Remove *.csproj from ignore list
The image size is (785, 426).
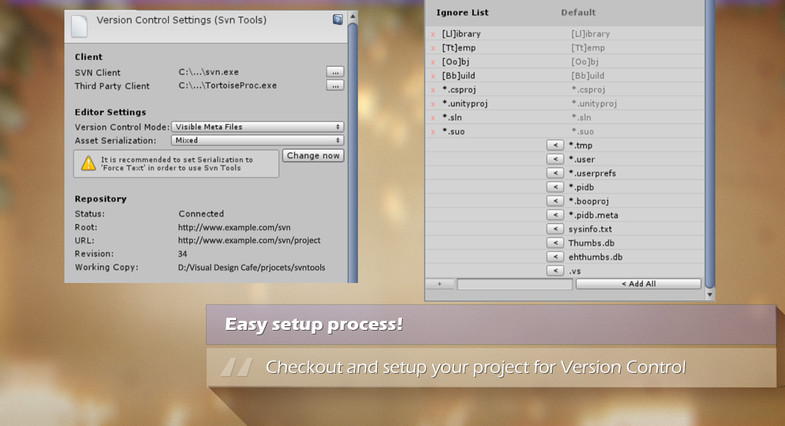coord(433,90)
